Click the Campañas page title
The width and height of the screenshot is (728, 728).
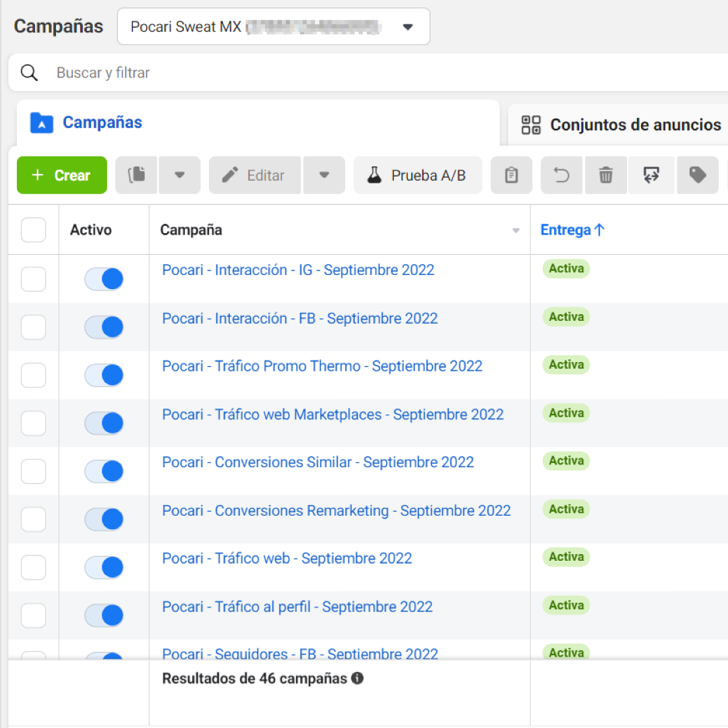[59, 26]
